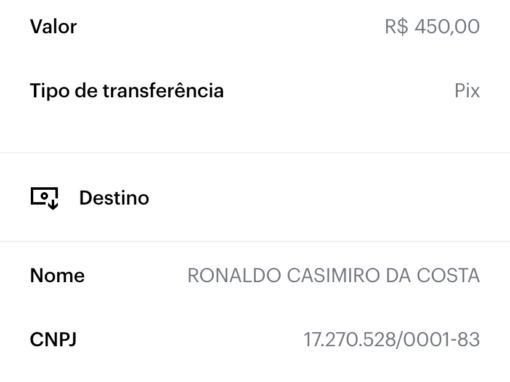This screenshot has height=382, width=510.
Task: Tap the Nome field label
Action: pyautogui.click(x=57, y=276)
